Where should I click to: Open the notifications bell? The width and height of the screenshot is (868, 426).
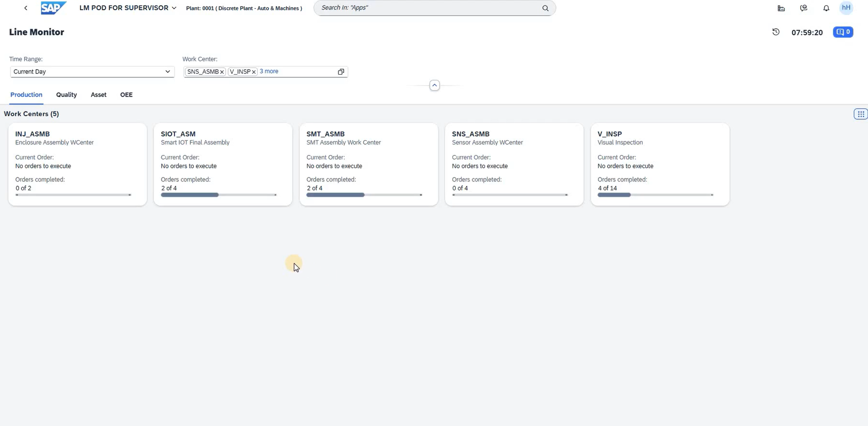826,8
